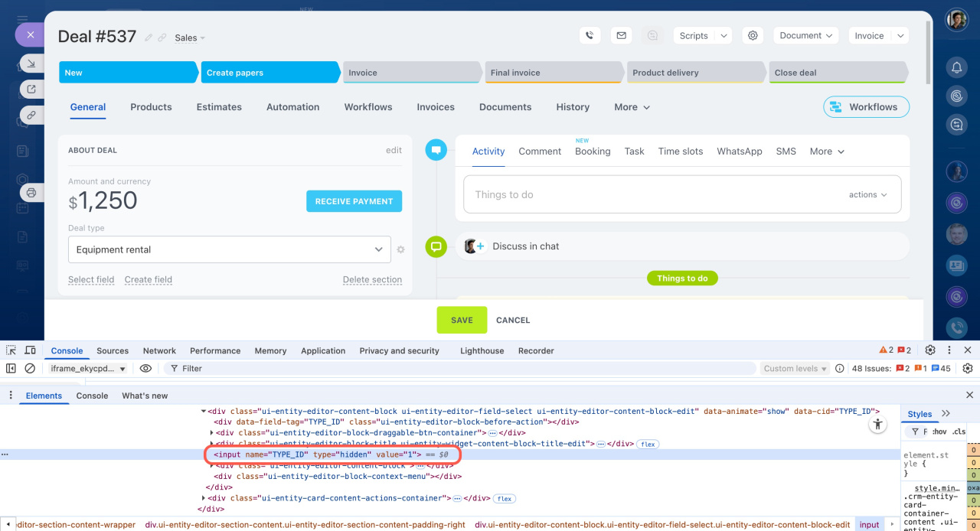
Task: Toggle the live expression eye icon
Action: tap(145, 368)
